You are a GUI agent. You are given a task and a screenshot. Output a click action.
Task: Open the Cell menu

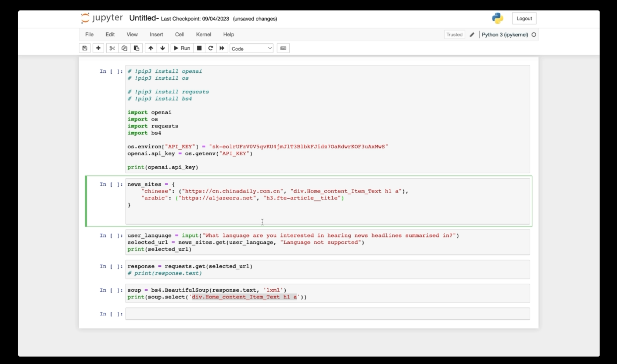(179, 34)
